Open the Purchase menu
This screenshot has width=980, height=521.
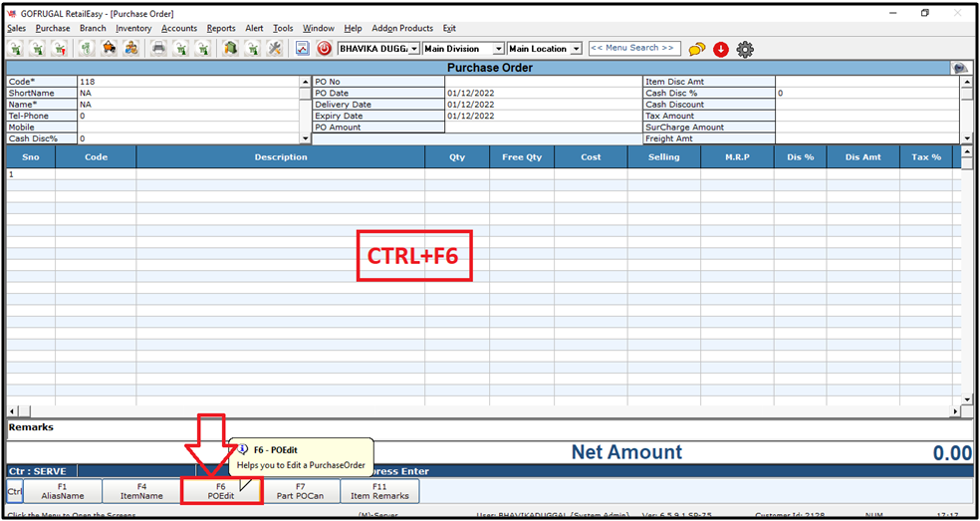click(x=53, y=28)
